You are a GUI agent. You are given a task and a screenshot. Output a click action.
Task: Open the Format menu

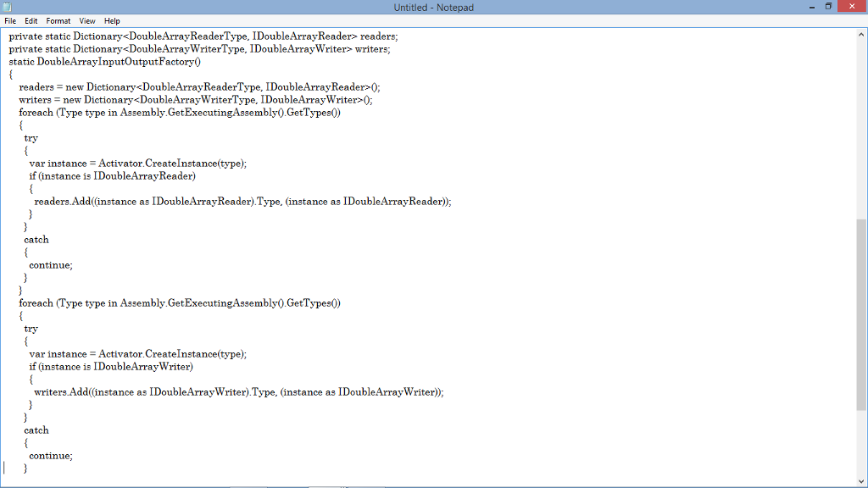[x=58, y=21]
